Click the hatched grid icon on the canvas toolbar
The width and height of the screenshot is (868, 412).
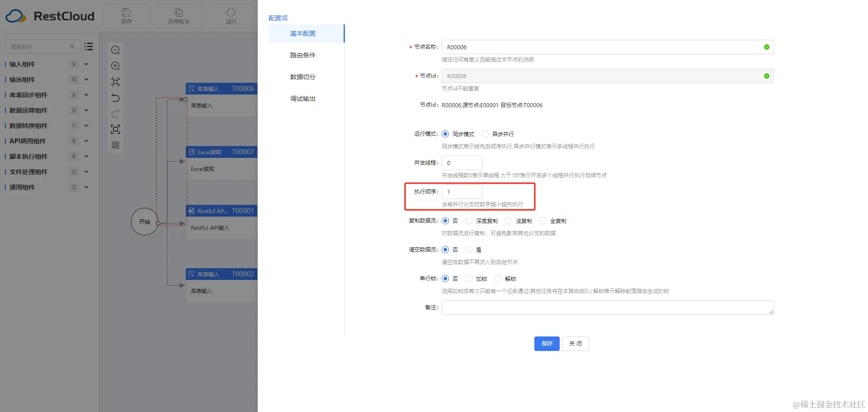116,145
